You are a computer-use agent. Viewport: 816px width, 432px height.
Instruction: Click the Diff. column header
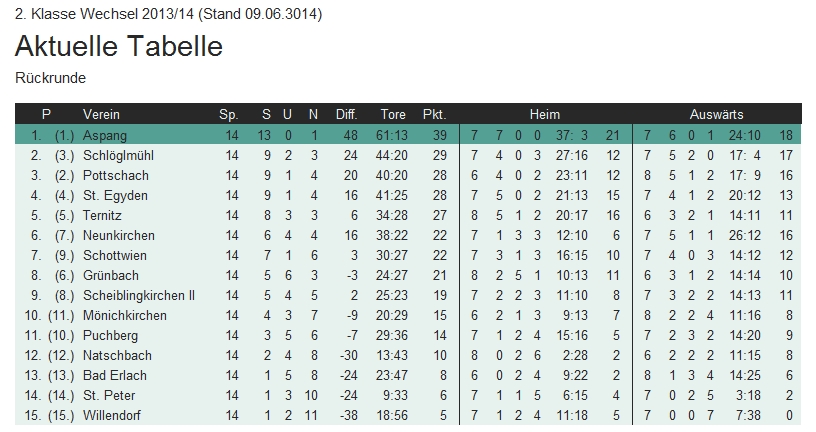click(x=346, y=114)
